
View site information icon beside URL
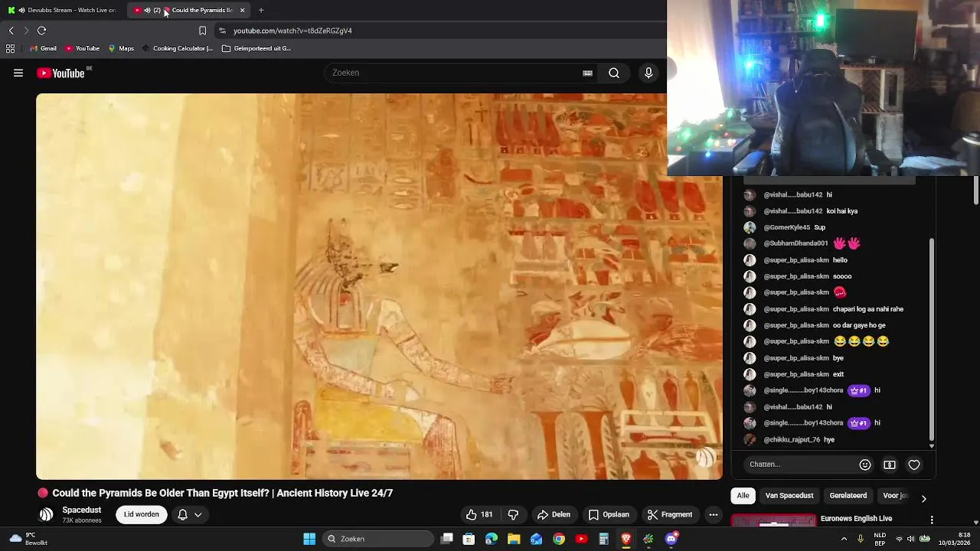coord(222,31)
